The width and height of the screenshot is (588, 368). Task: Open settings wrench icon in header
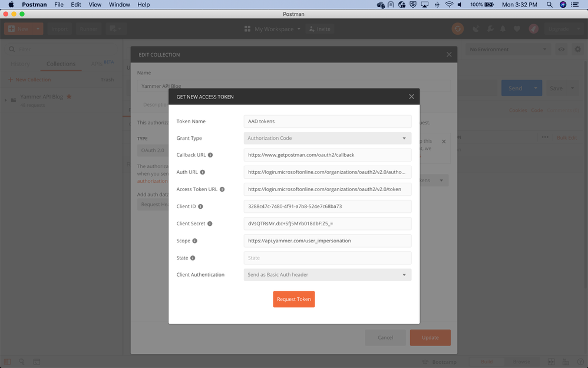490,29
